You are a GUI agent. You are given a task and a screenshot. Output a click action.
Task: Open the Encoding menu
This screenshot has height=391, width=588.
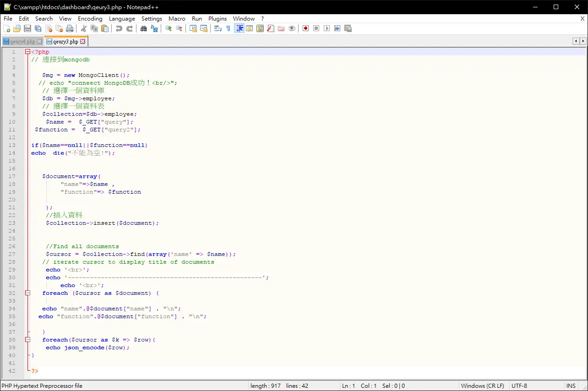[90, 19]
